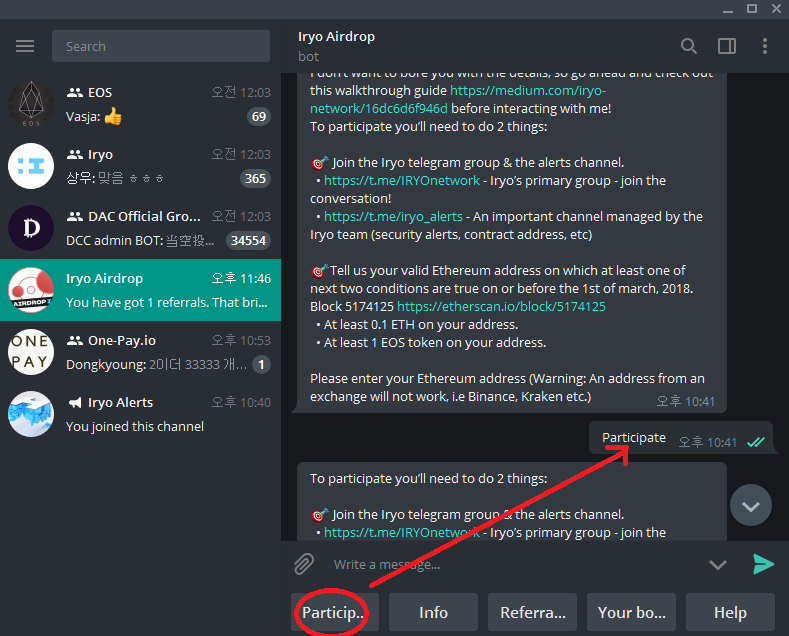789x636 pixels.
Task: Click the EOS group avatar
Action: pyautogui.click(x=31, y=104)
